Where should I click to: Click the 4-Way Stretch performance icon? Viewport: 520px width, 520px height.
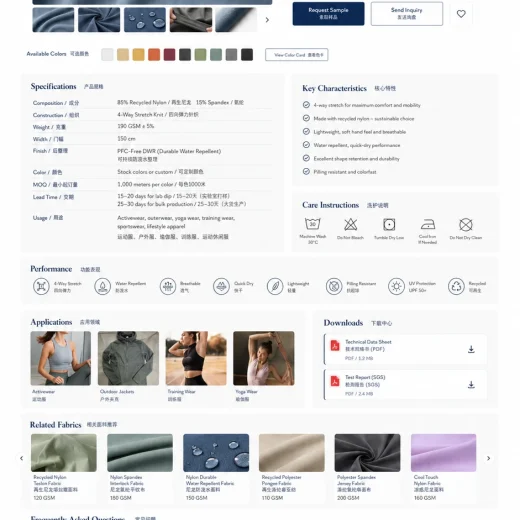[41, 286]
